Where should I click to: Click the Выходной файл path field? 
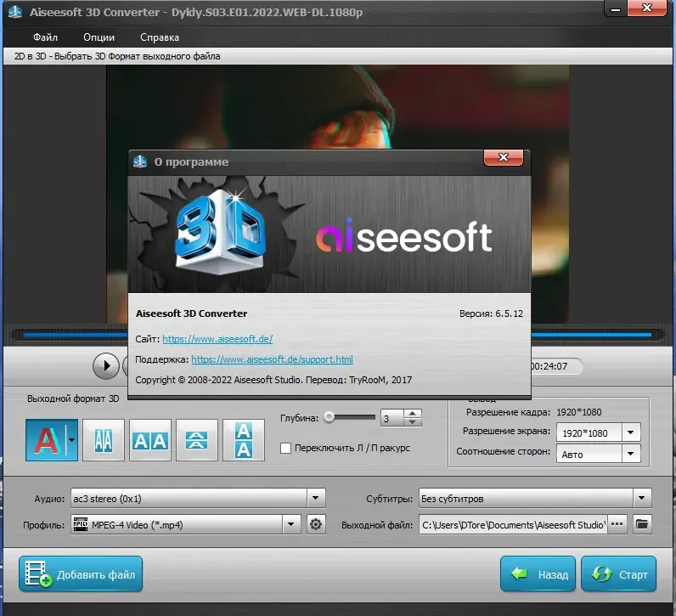tap(513, 524)
